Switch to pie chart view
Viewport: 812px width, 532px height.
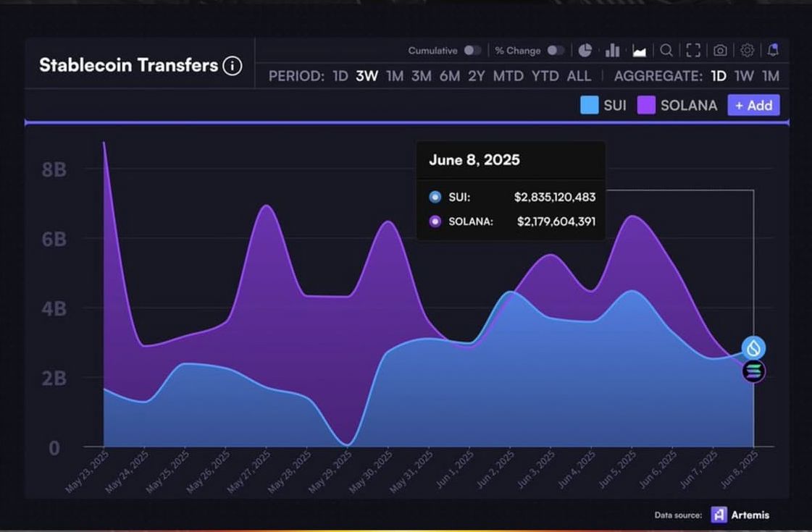point(585,50)
